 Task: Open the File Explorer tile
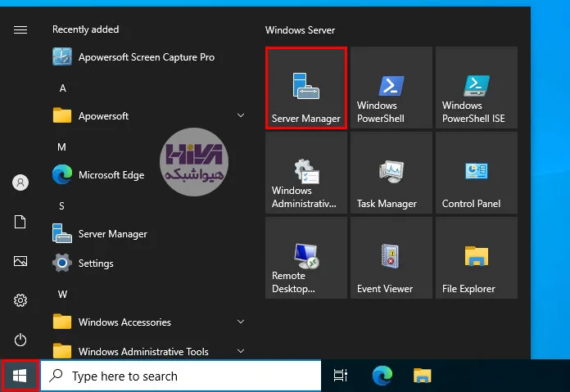click(476, 258)
